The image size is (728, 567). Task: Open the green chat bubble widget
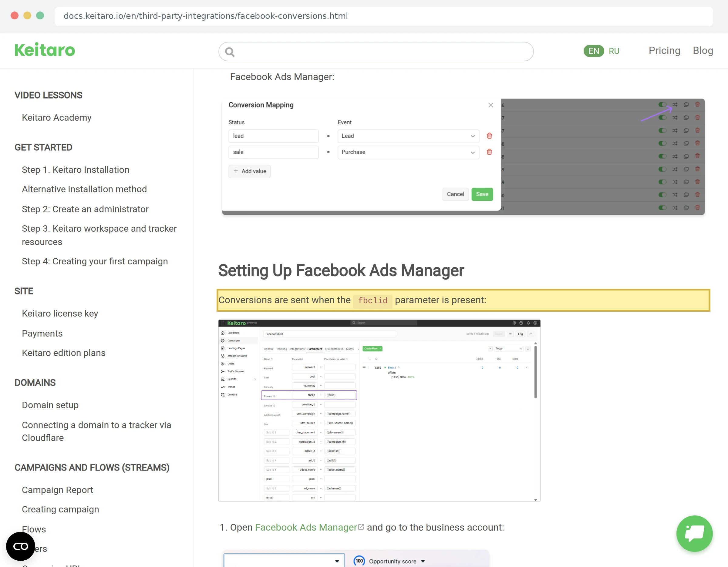(x=694, y=533)
